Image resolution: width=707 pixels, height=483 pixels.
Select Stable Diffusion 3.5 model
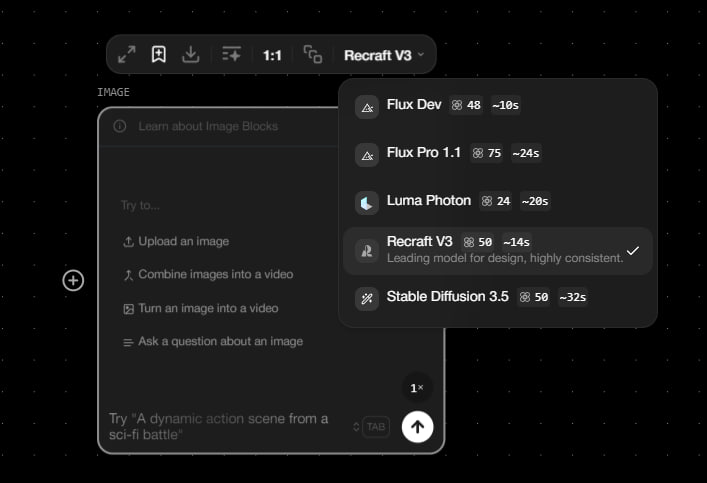[x=498, y=298]
